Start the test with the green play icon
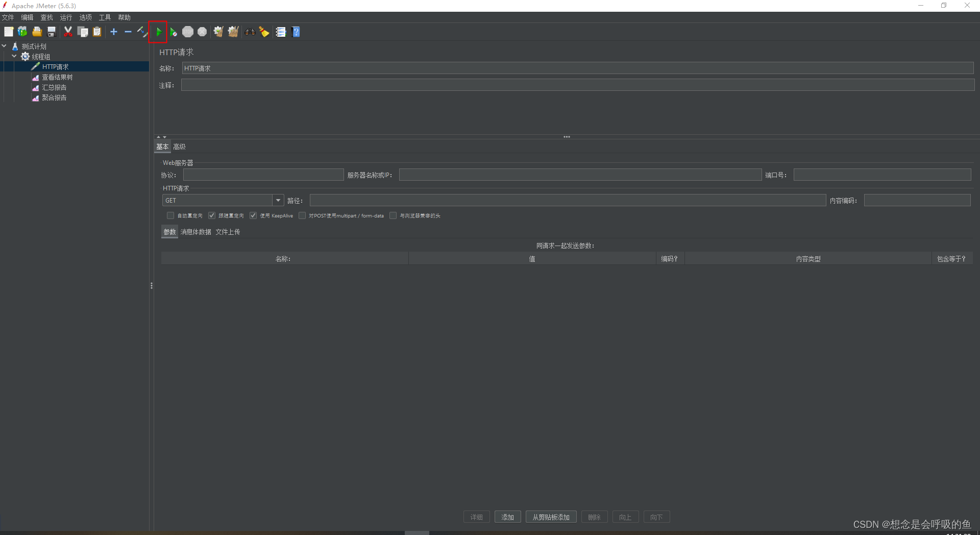Viewport: 980px width, 535px height. (159, 32)
